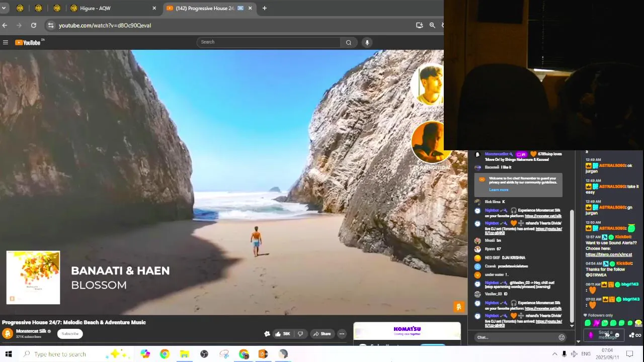
Task: Open File Explorer from the taskbar
Action: 184,354
